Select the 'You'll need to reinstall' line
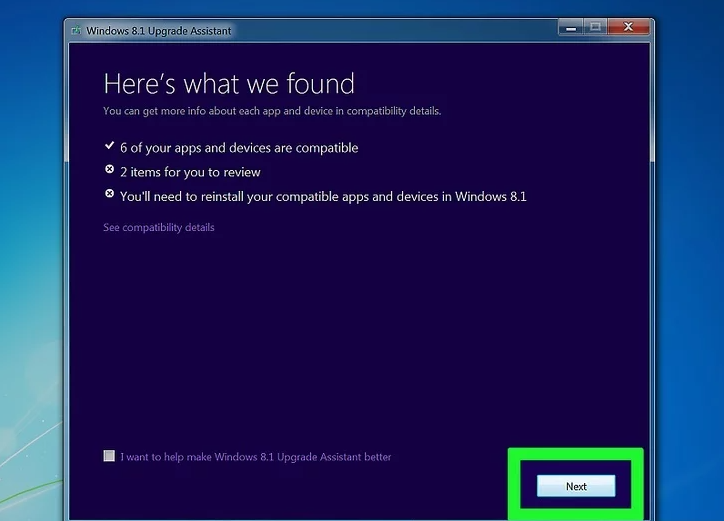724x521 pixels. (x=323, y=197)
